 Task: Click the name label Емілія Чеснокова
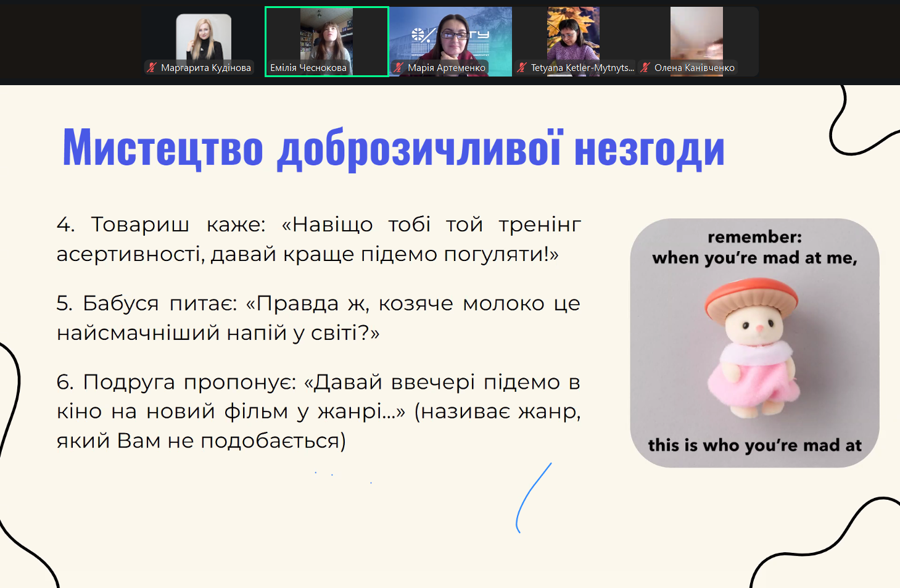[x=308, y=68]
